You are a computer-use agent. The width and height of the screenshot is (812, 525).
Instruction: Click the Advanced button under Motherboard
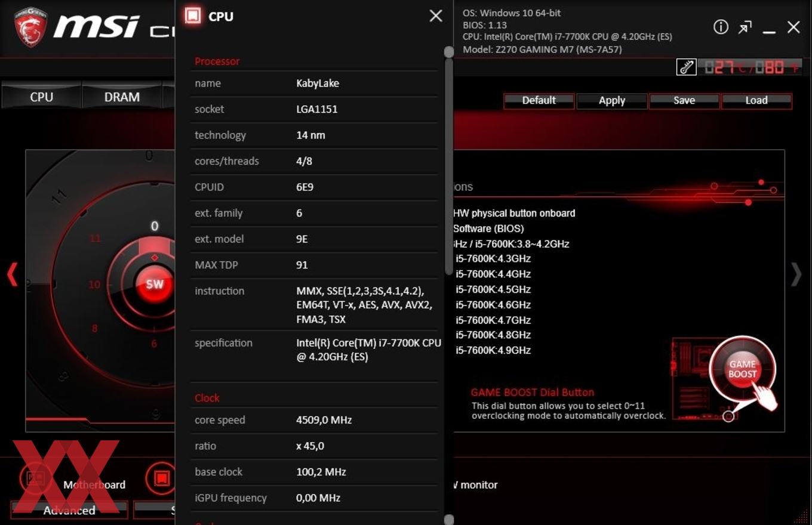69,510
